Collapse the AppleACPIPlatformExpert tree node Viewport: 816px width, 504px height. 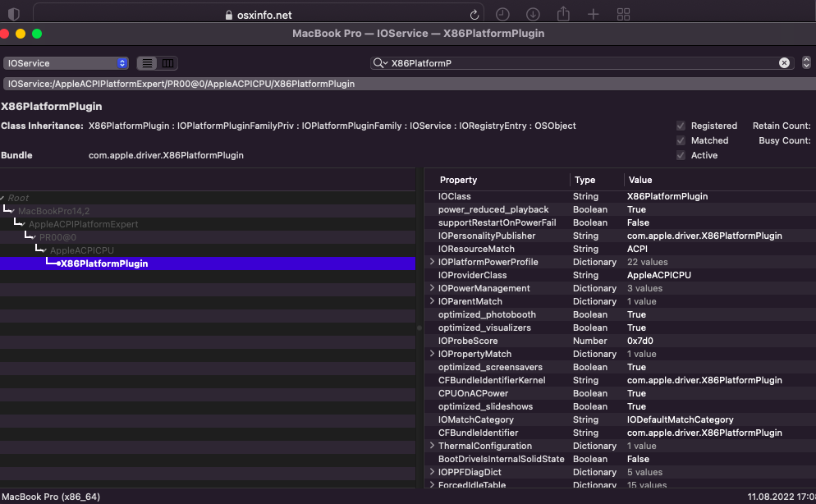tap(24, 223)
